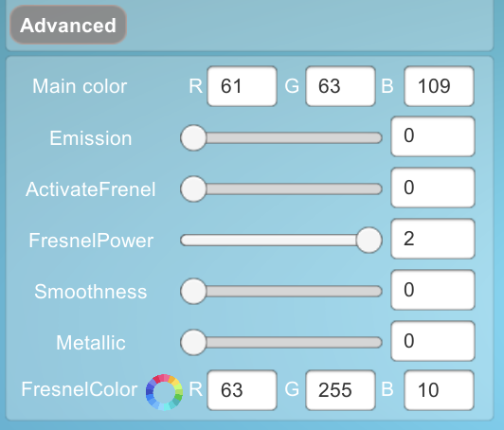Click the Emission slider handle
Image resolution: width=504 pixels, height=430 pixels.
pos(193,138)
